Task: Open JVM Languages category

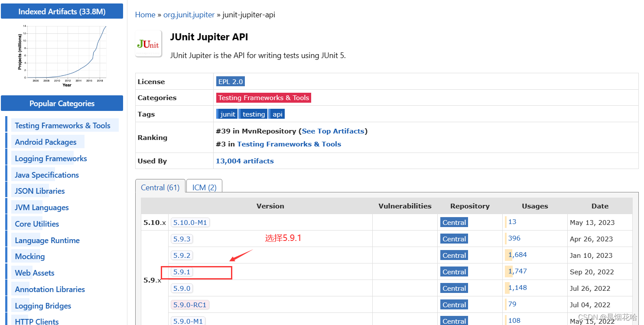Action: pyautogui.click(x=42, y=208)
